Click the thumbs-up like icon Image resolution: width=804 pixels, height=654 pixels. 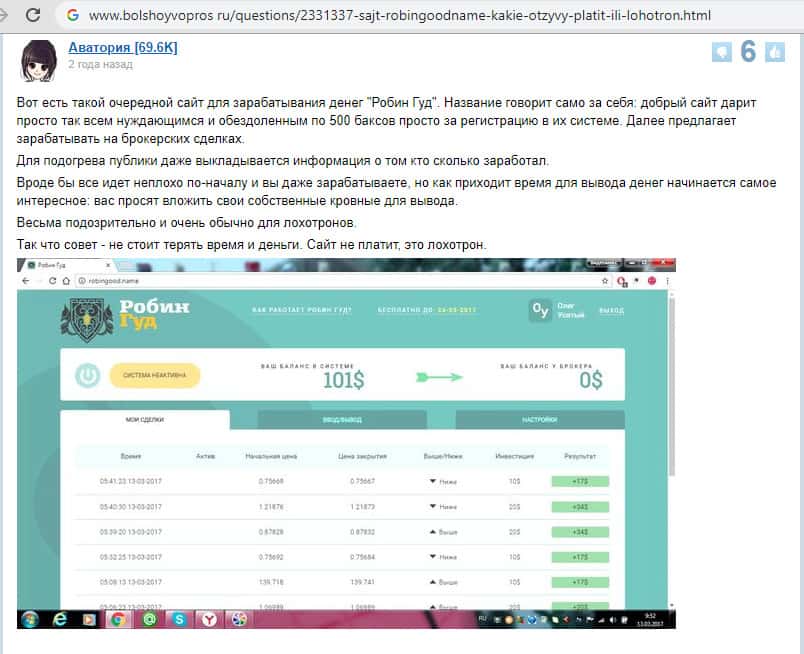[x=773, y=53]
